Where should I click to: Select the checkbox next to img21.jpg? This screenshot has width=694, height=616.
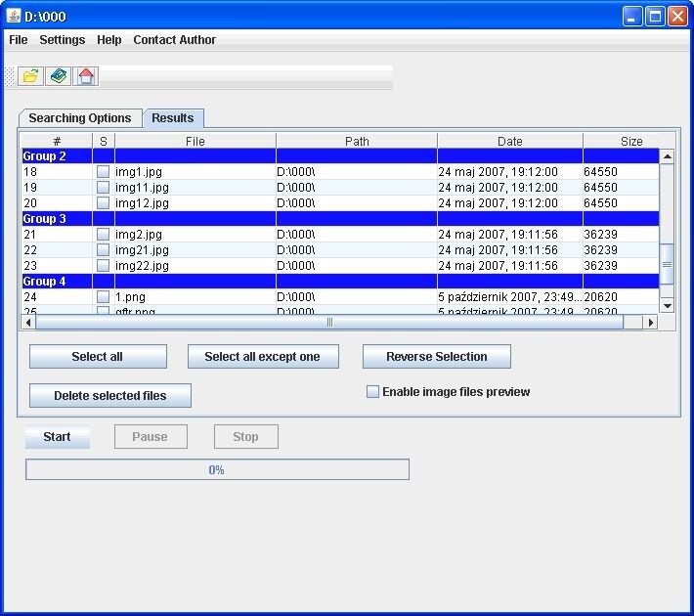(104, 249)
